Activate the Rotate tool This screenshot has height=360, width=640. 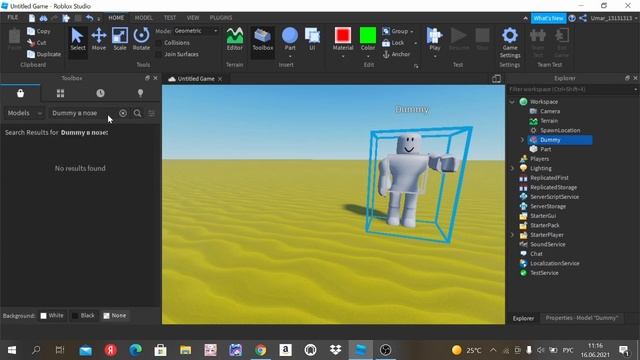click(x=141, y=39)
